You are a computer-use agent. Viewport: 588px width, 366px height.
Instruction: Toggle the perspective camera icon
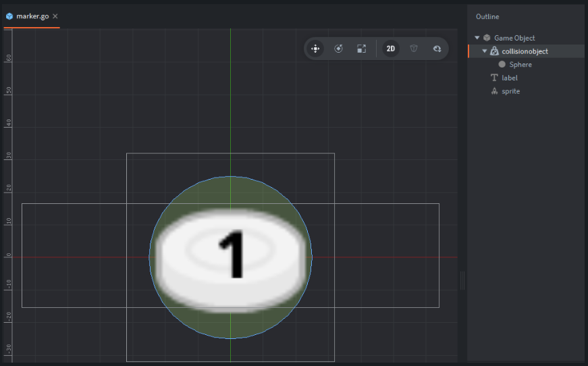[x=414, y=49]
